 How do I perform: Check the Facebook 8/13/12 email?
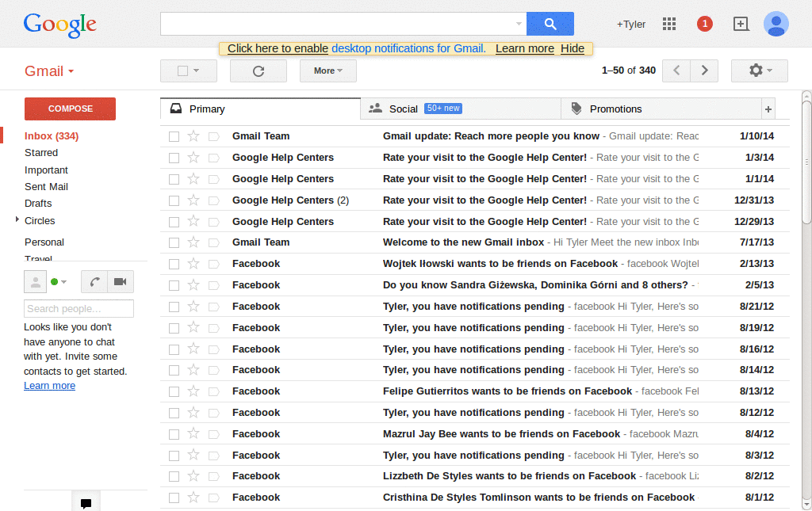click(174, 391)
